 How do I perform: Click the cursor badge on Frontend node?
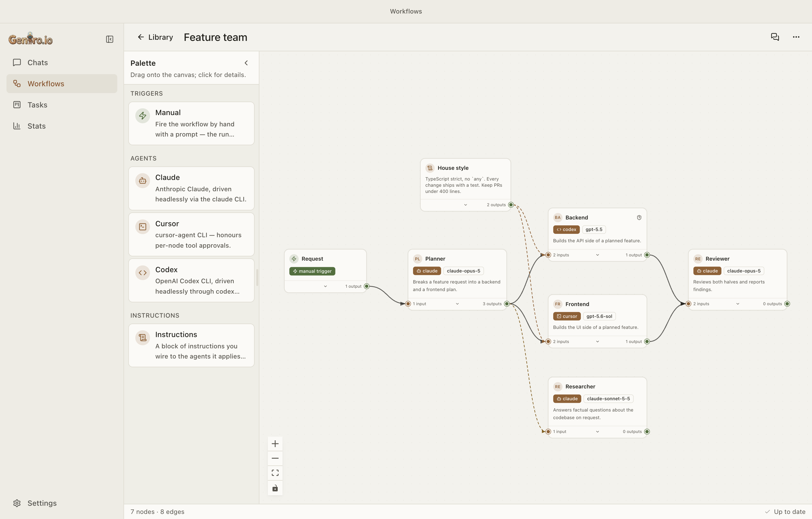click(x=566, y=316)
